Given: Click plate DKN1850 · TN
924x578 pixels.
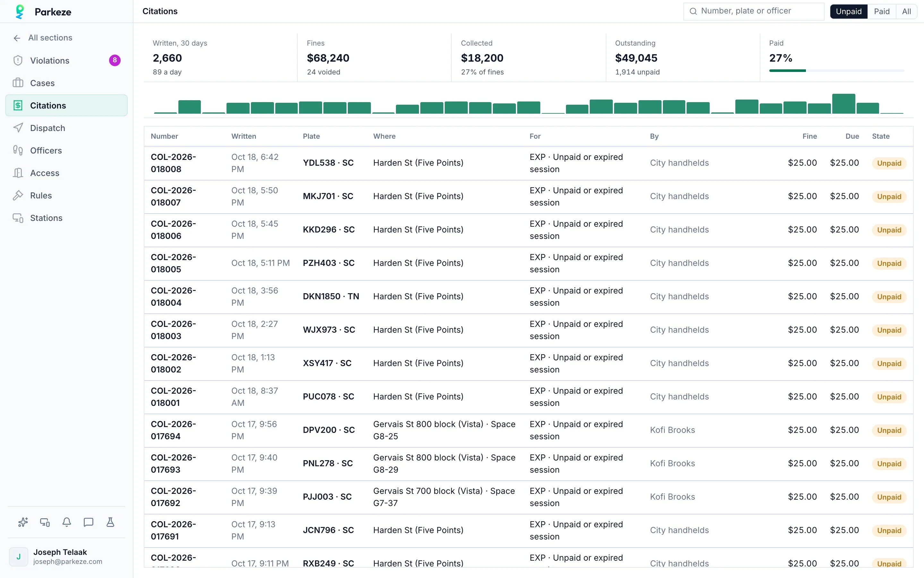Looking at the screenshot, I should click(x=331, y=297).
